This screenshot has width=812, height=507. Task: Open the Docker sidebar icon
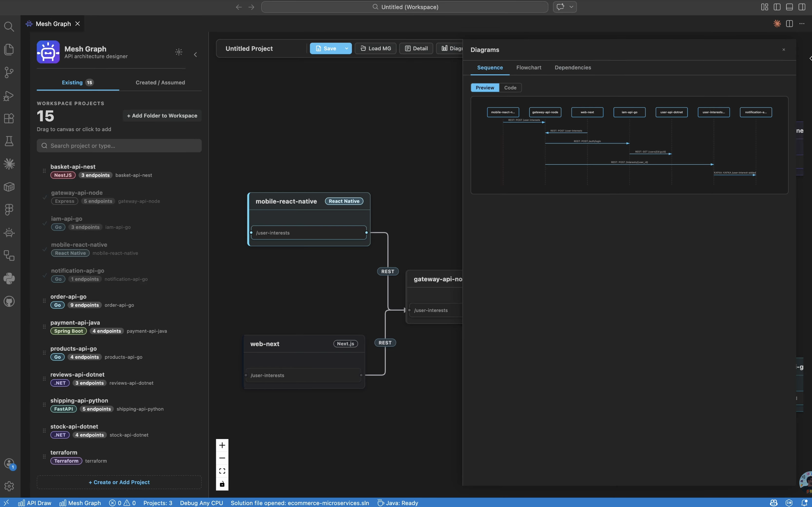[9, 187]
